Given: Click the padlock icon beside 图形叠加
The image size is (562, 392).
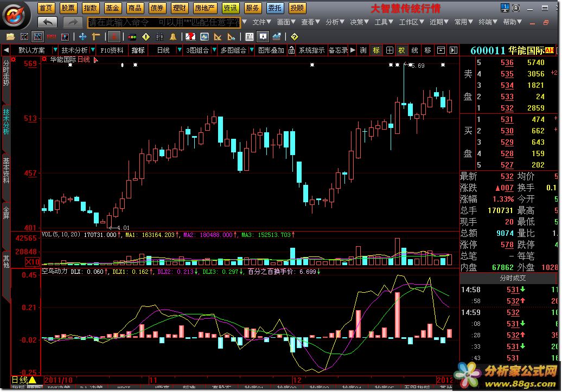Looking at the screenshot, I should point(291,50).
